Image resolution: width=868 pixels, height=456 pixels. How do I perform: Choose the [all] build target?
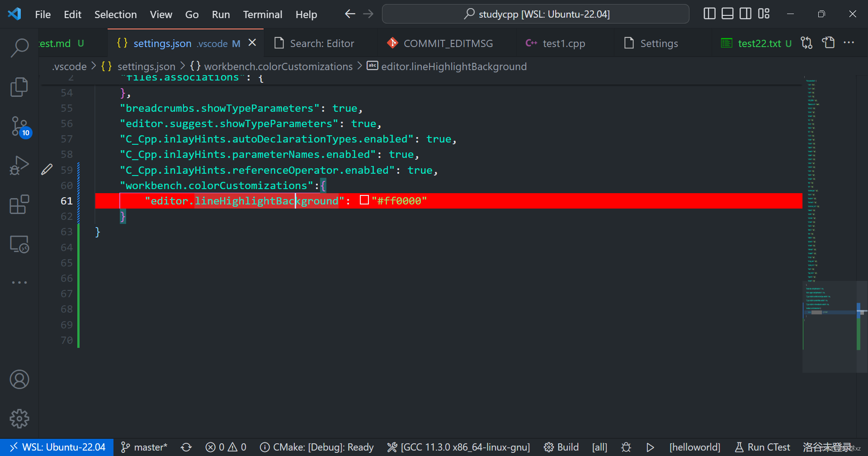coord(600,447)
